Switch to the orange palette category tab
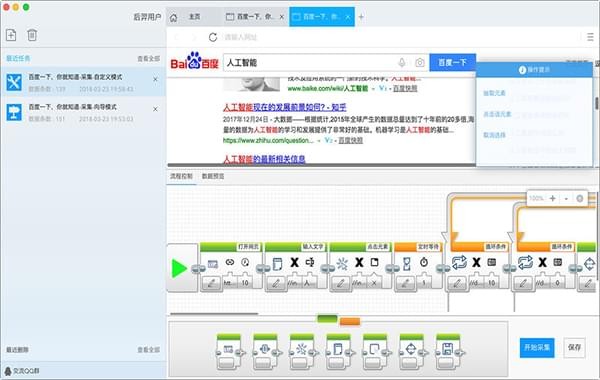Viewport: 600px width, 380px height. click(x=350, y=321)
